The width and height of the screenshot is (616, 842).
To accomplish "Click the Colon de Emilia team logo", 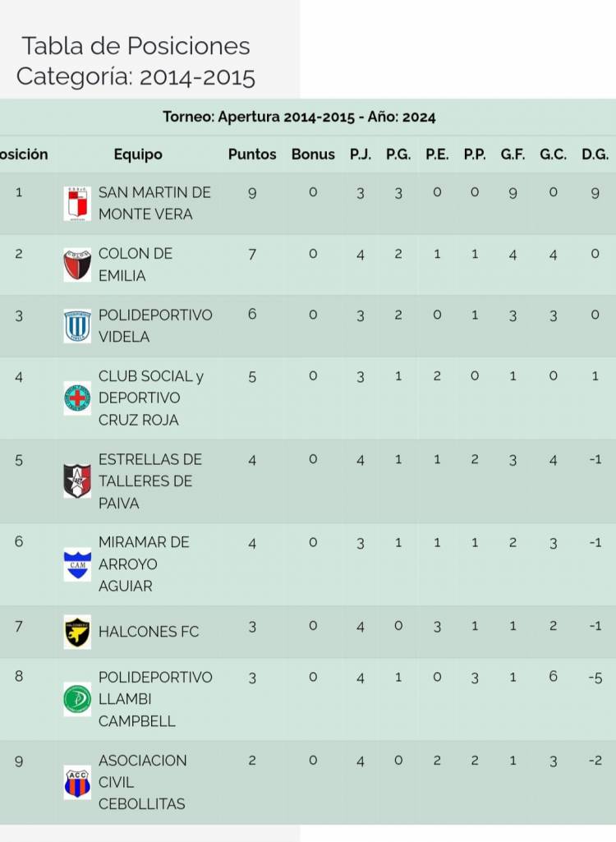I will click(x=77, y=265).
